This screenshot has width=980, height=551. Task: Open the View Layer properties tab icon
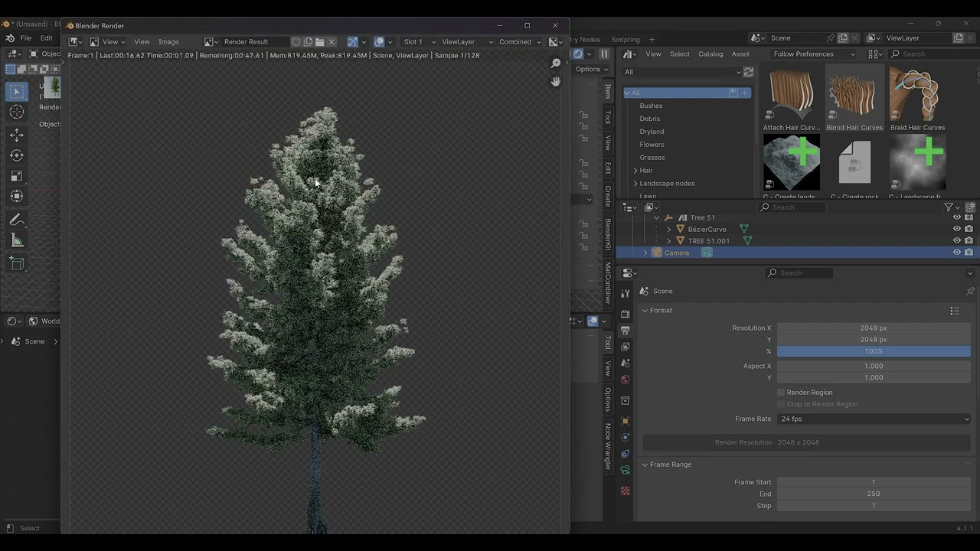tap(626, 347)
